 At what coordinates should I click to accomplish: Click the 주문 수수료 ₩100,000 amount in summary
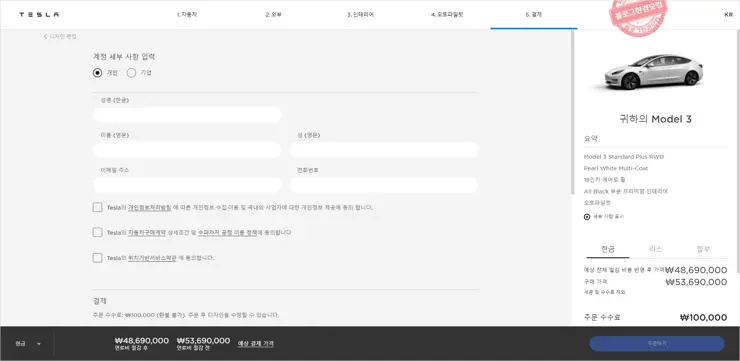pyautogui.click(x=703, y=318)
